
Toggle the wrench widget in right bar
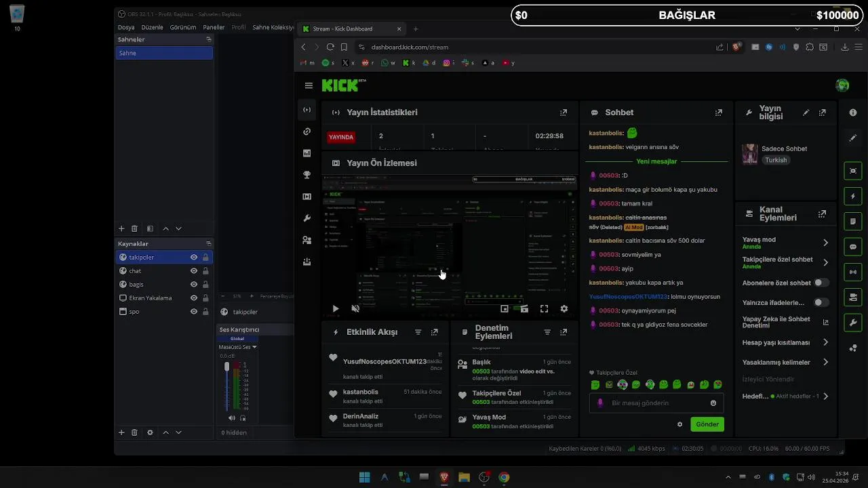[853, 323]
